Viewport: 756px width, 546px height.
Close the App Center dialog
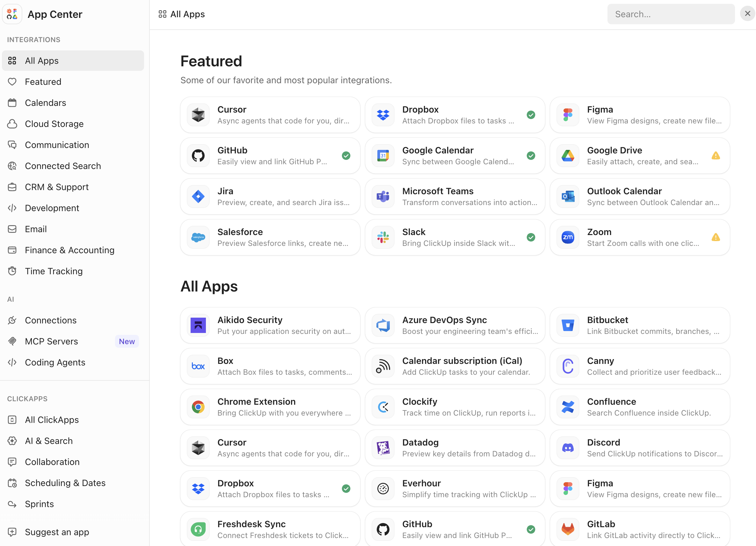tap(747, 14)
